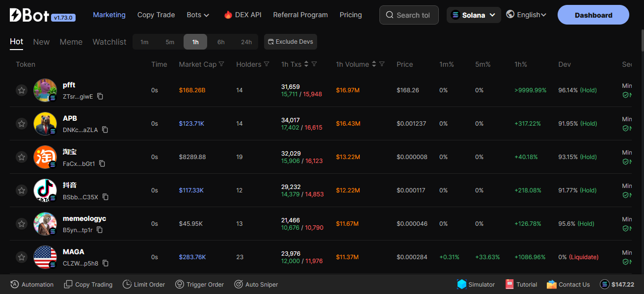Click the v1.73.0 version badge
Screen dimensions: 644x294
tap(63, 18)
